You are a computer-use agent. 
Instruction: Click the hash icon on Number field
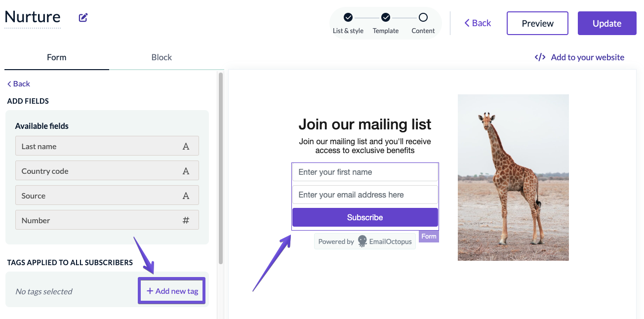coord(186,220)
